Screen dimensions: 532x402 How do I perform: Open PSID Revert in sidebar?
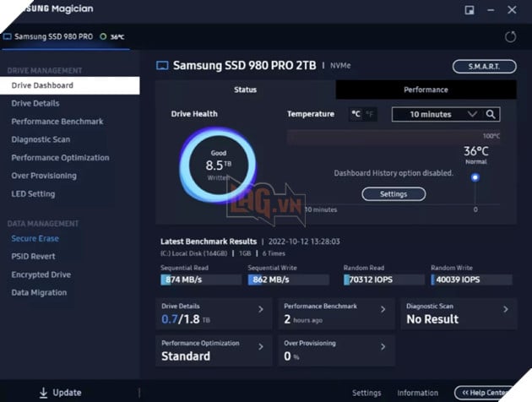[x=33, y=257]
